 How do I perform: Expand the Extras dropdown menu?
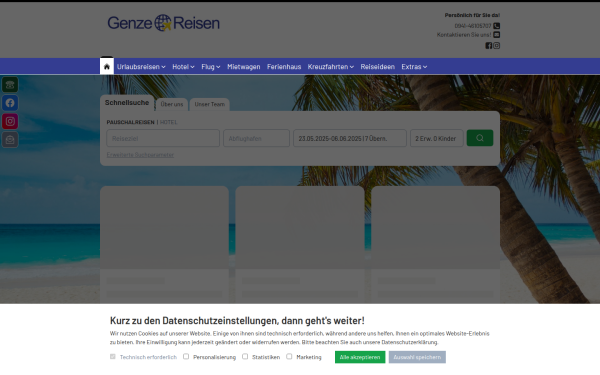pyautogui.click(x=414, y=67)
